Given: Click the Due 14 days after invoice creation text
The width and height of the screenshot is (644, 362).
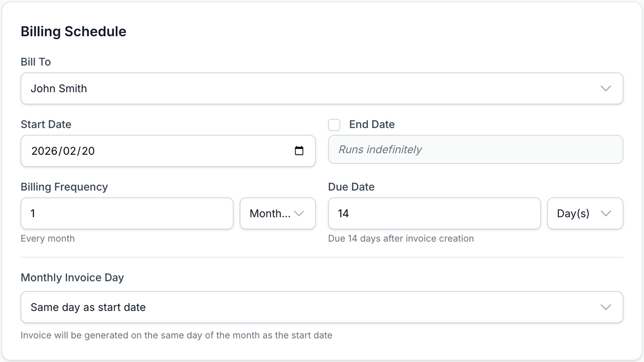Looking at the screenshot, I should [401, 238].
